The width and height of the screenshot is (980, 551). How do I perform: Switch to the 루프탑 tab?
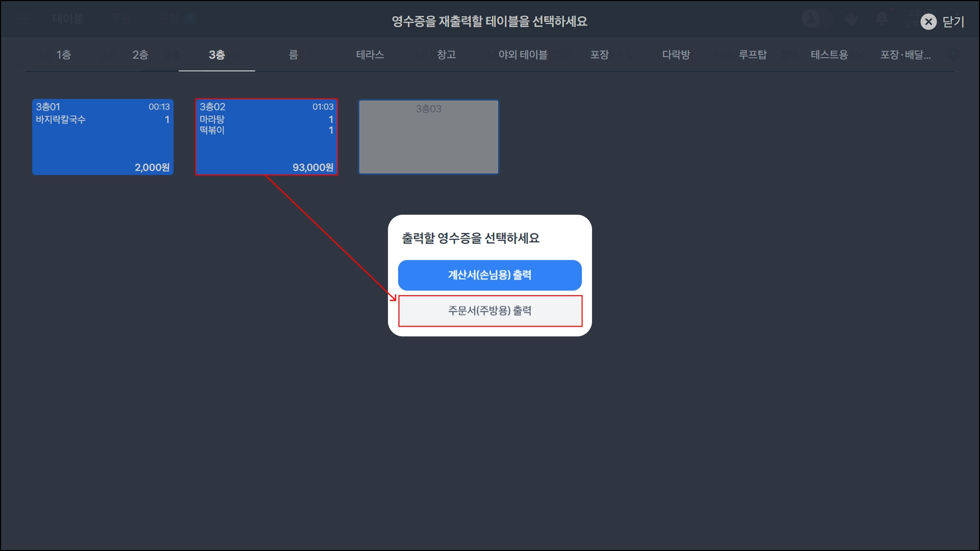pos(753,55)
